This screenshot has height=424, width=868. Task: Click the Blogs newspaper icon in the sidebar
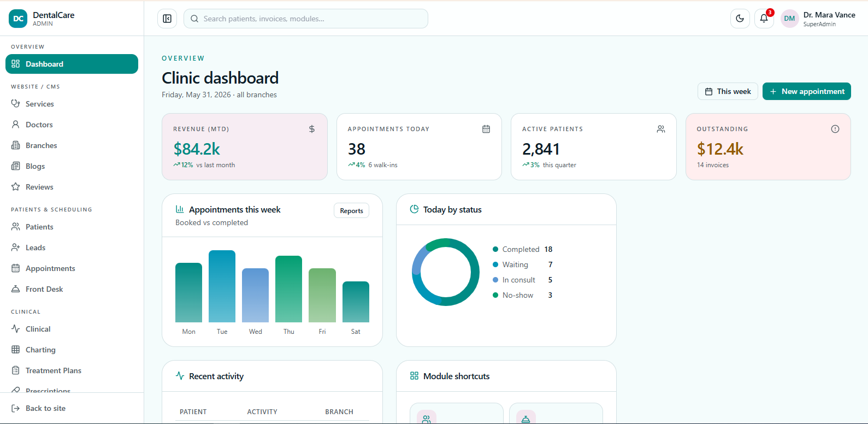(16, 166)
